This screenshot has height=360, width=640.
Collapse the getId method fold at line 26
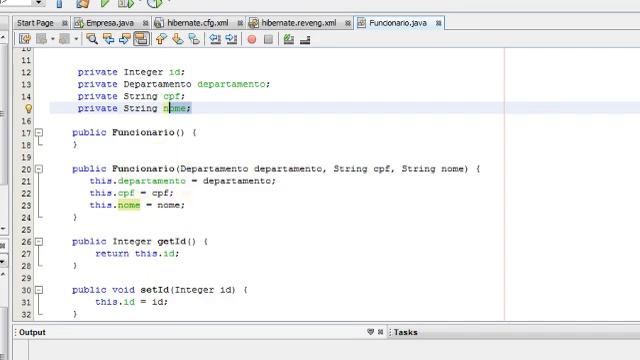coord(39,242)
